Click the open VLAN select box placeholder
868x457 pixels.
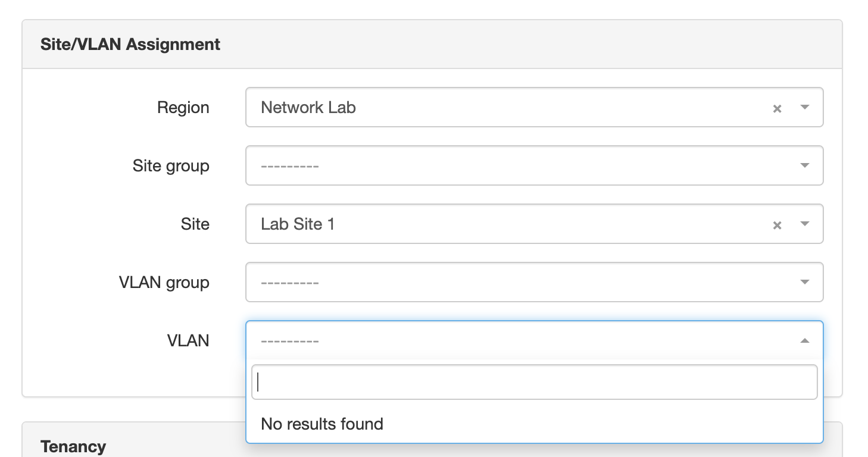point(535,340)
